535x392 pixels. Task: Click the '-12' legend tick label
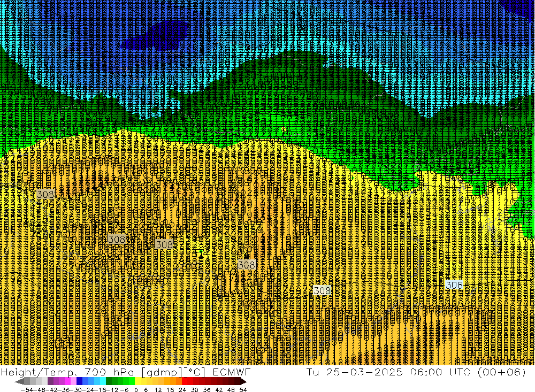click(112, 390)
